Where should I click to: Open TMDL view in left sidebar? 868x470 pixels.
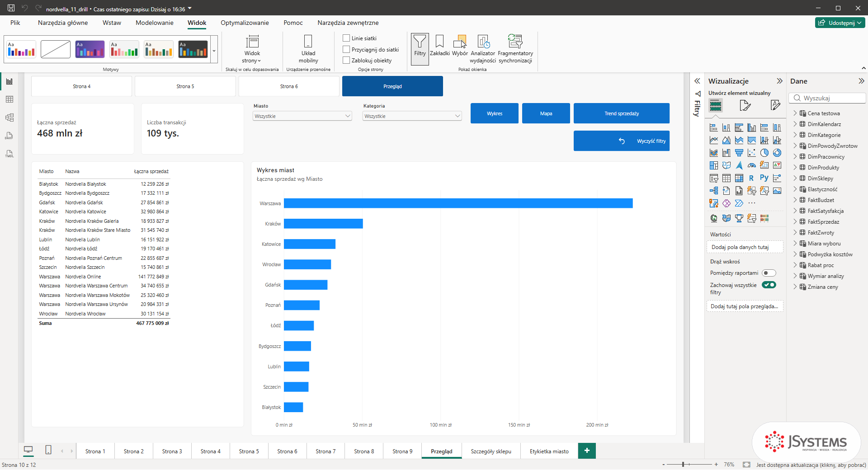9,154
